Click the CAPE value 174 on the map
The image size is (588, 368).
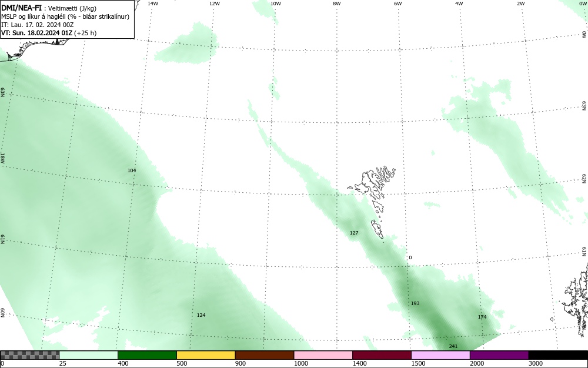pyautogui.click(x=482, y=317)
